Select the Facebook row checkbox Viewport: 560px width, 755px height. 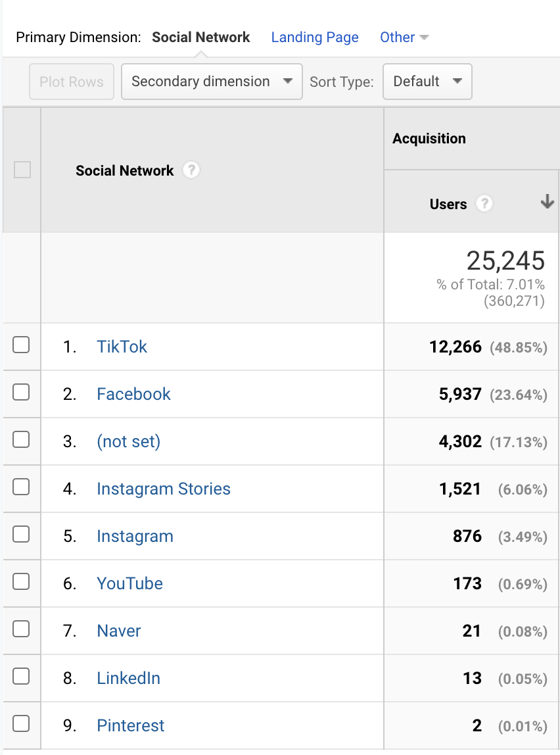coord(21,392)
